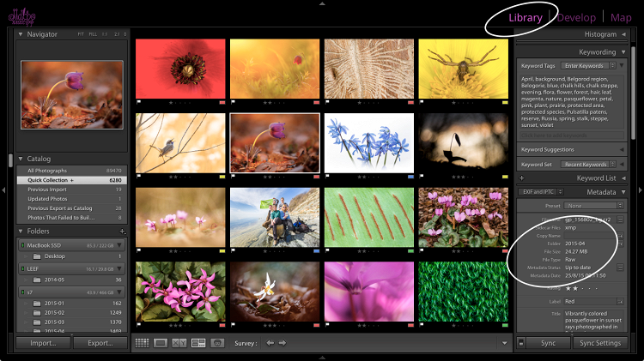Click the Export button
This screenshot has height=361, width=644.
click(100, 343)
